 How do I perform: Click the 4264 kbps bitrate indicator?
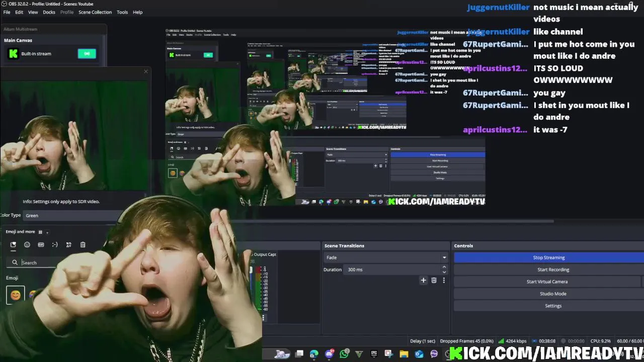click(512, 341)
